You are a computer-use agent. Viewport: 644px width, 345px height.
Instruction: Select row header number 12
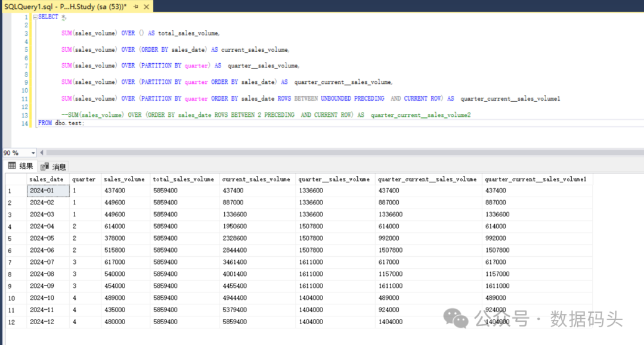point(16,322)
